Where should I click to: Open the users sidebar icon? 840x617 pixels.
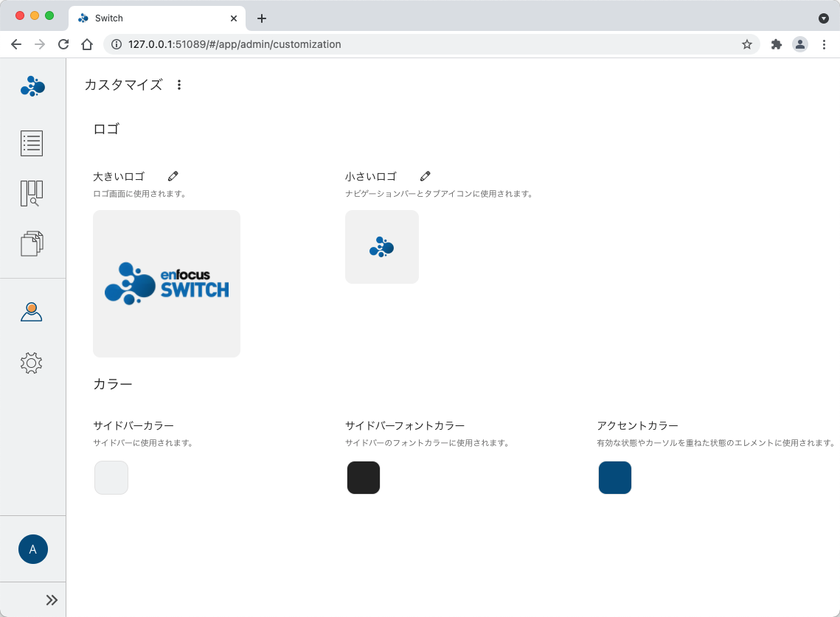(x=32, y=312)
